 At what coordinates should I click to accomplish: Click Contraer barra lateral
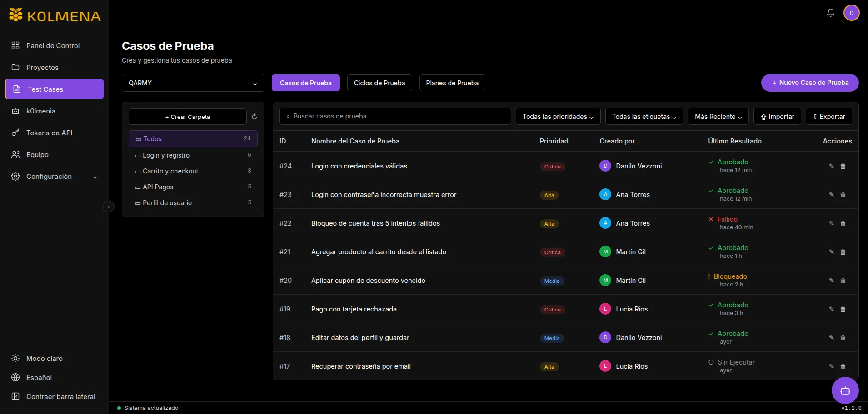pos(54,396)
